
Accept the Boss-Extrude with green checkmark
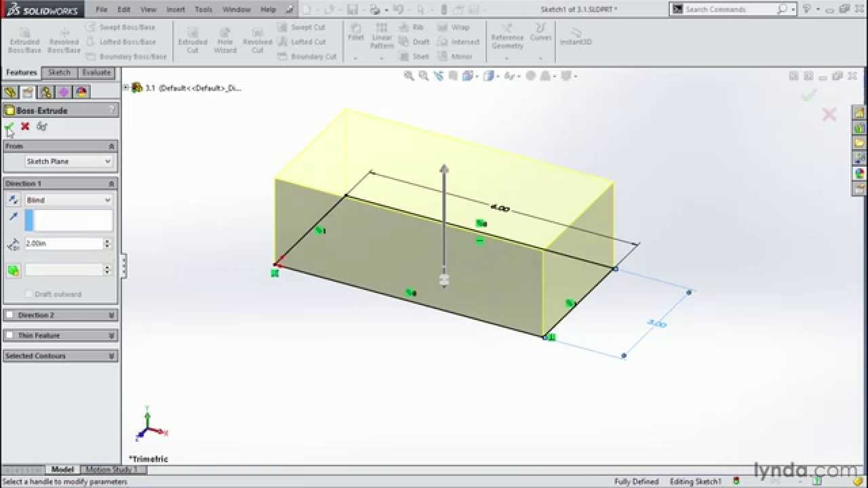click(x=9, y=127)
